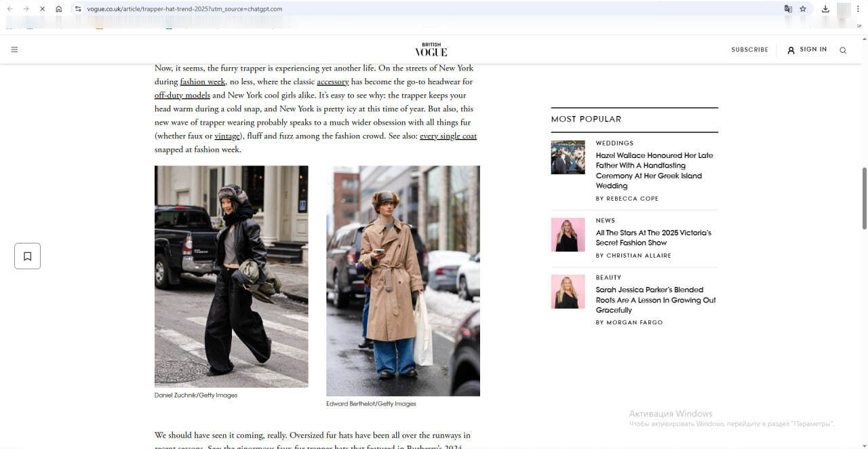Open the Sarah Jessica Parker roots article
Image resolution: width=868 pixels, height=449 pixels.
pos(655,300)
